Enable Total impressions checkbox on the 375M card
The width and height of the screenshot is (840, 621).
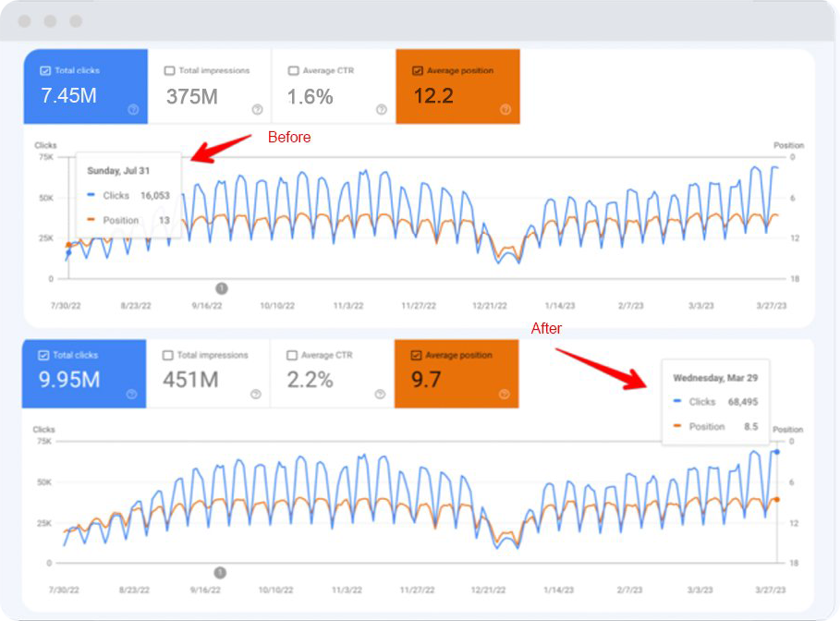click(169, 70)
